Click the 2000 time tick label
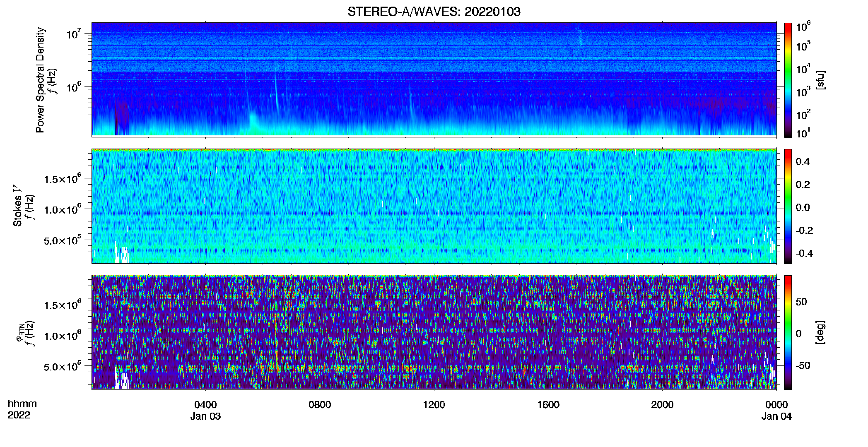 (662, 405)
